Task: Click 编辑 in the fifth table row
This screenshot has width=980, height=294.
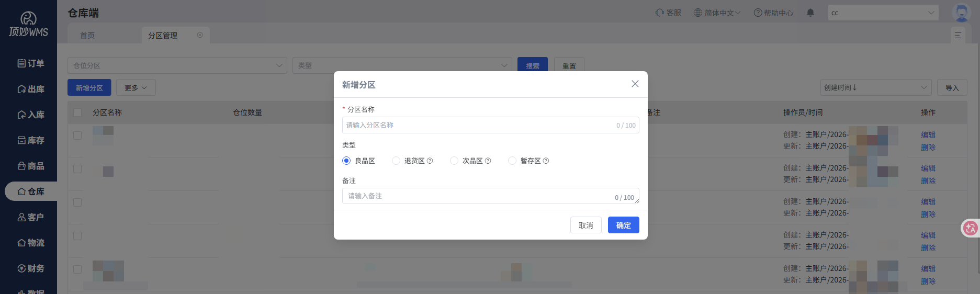Action: coord(928,269)
